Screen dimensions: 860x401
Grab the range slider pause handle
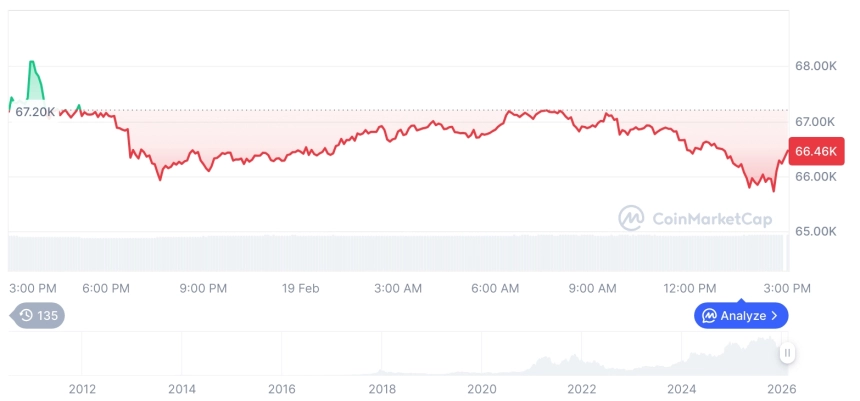click(x=787, y=353)
